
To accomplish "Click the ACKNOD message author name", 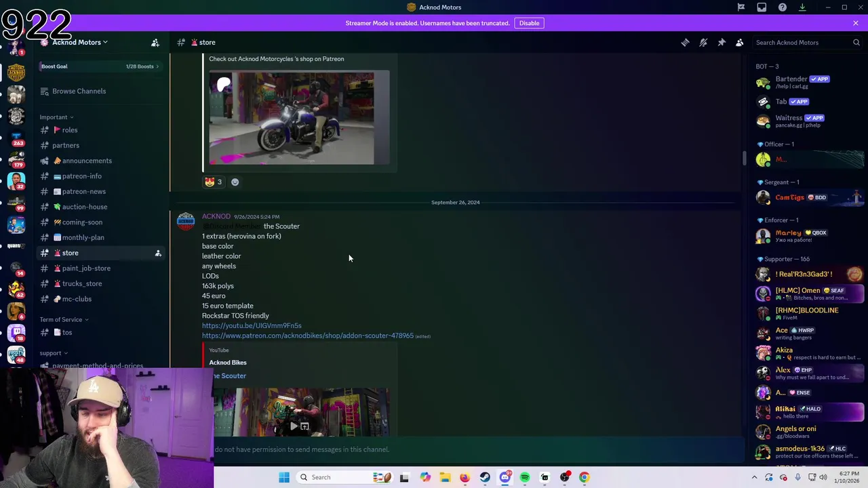I will tap(216, 216).
